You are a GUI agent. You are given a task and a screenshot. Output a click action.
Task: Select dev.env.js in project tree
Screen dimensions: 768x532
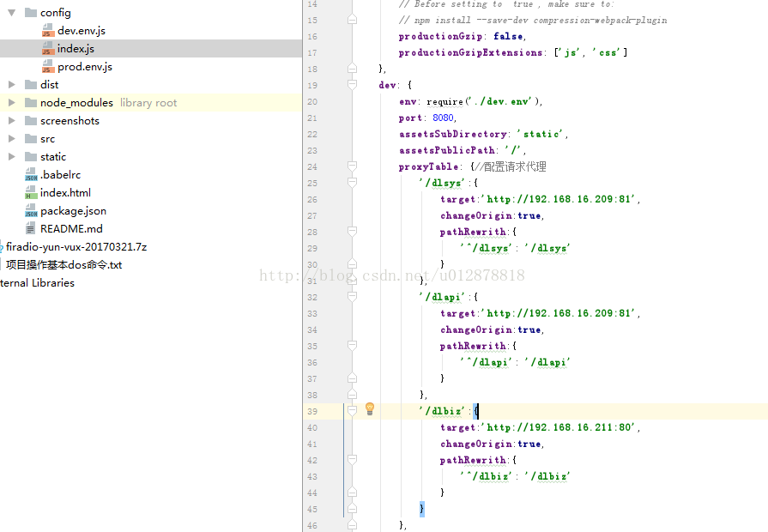tap(82, 31)
